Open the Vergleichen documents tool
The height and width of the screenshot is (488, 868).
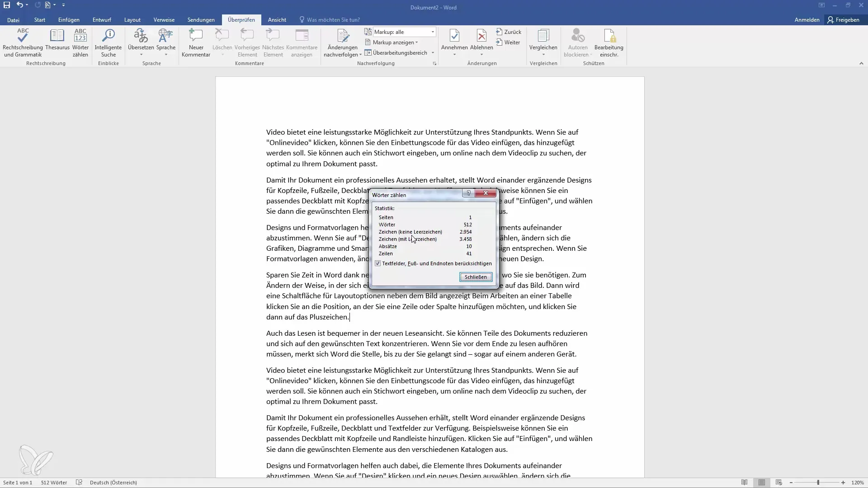[543, 43]
